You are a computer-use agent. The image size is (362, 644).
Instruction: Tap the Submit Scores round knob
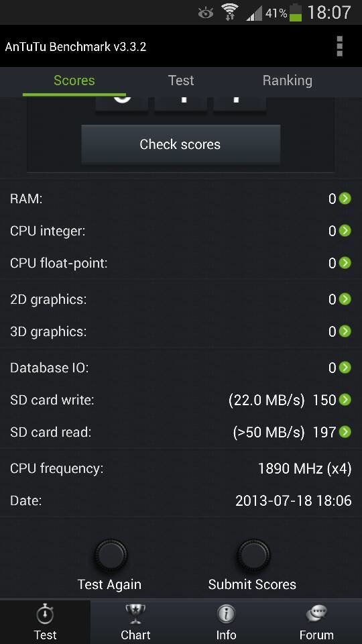click(253, 555)
